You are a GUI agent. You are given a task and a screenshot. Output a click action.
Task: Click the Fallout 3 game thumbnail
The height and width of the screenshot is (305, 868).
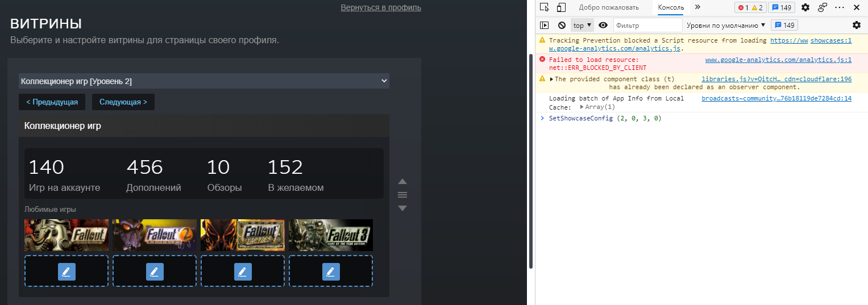(331, 235)
